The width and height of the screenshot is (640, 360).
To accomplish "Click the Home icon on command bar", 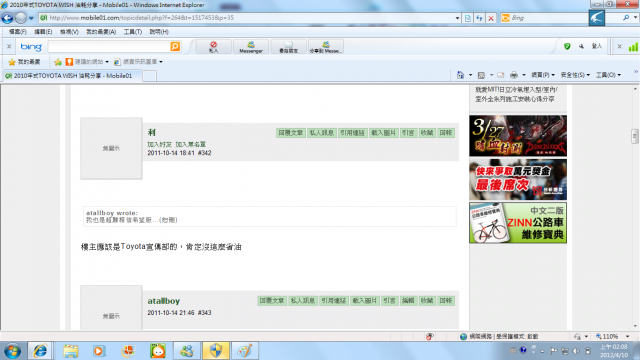I will [460, 75].
